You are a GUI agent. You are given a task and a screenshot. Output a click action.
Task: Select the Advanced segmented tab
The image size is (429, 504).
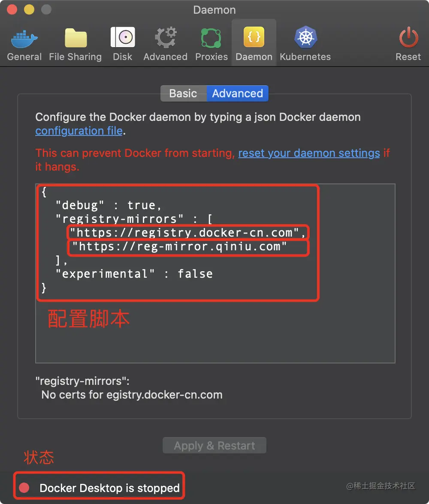(238, 93)
